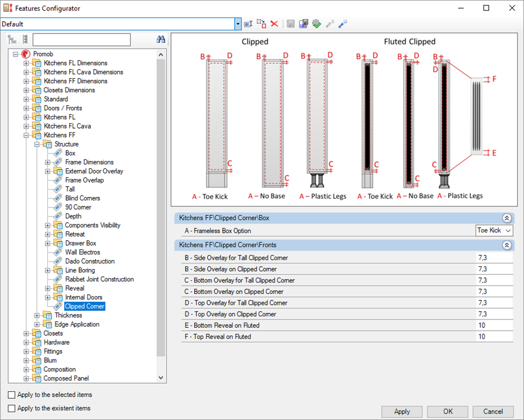Viewport: 524px width, 420px height.
Task: Expand the Closets tree node
Action: pyautogui.click(x=27, y=334)
